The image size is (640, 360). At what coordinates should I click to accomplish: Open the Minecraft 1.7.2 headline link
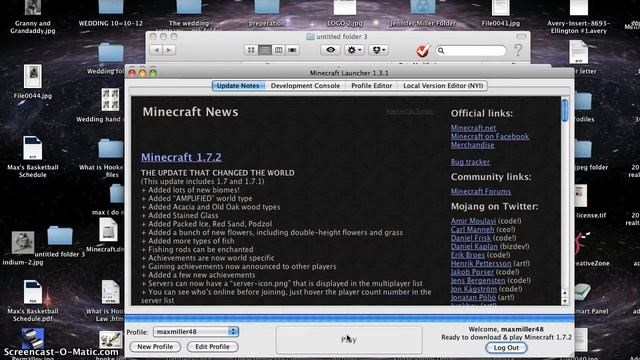[x=181, y=157]
